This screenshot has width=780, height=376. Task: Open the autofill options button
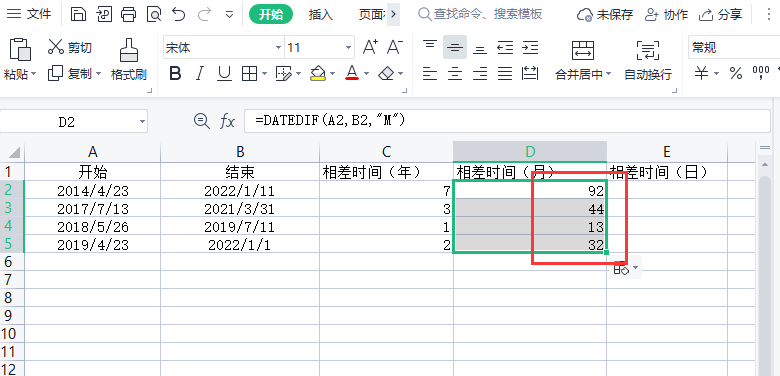pyautogui.click(x=625, y=269)
